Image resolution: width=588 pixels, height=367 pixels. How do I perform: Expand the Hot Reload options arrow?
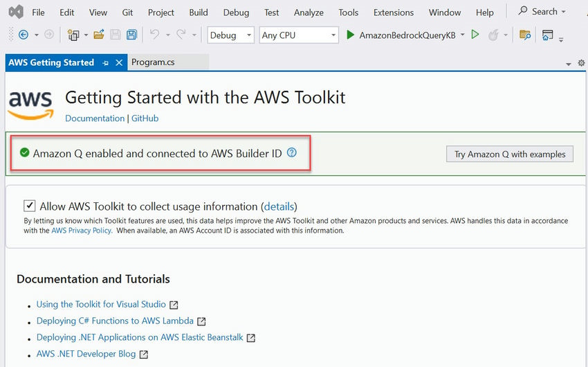click(506, 35)
